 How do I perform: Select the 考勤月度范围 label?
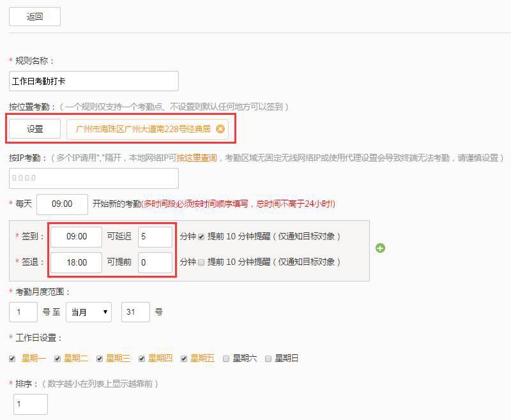coord(42,292)
